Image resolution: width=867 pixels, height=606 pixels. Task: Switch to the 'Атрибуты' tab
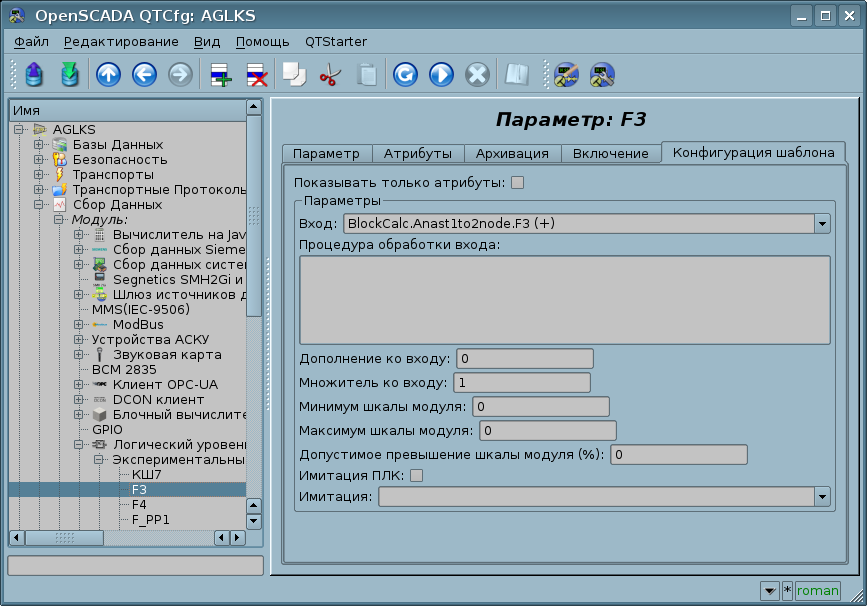418,153
